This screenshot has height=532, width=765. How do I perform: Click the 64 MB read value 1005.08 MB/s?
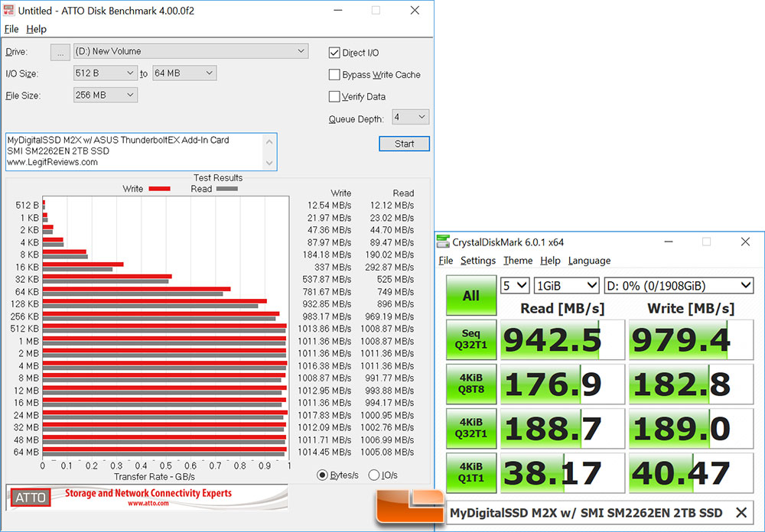click(x=387, y=452)
